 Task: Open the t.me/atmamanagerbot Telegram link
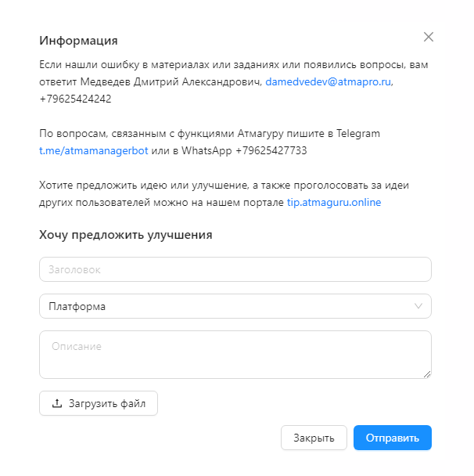(x=94, y=150)
